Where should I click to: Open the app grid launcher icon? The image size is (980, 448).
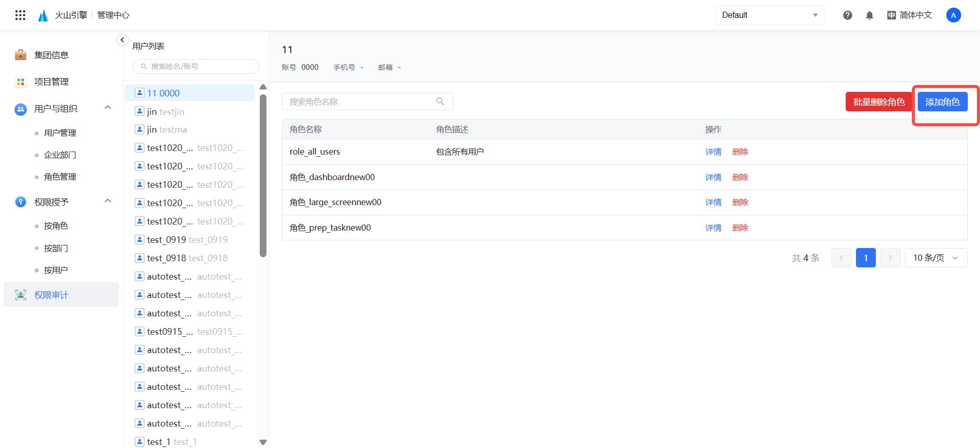20,15
